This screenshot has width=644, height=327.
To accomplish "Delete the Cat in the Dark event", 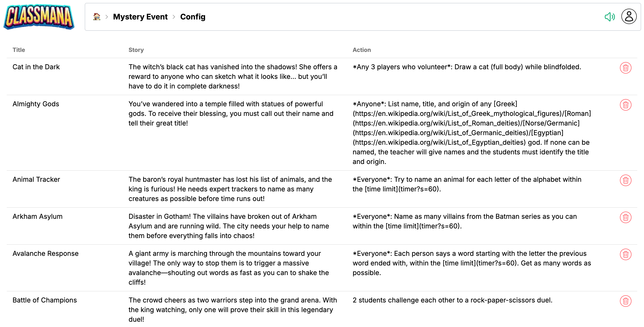I will [625, 68].
